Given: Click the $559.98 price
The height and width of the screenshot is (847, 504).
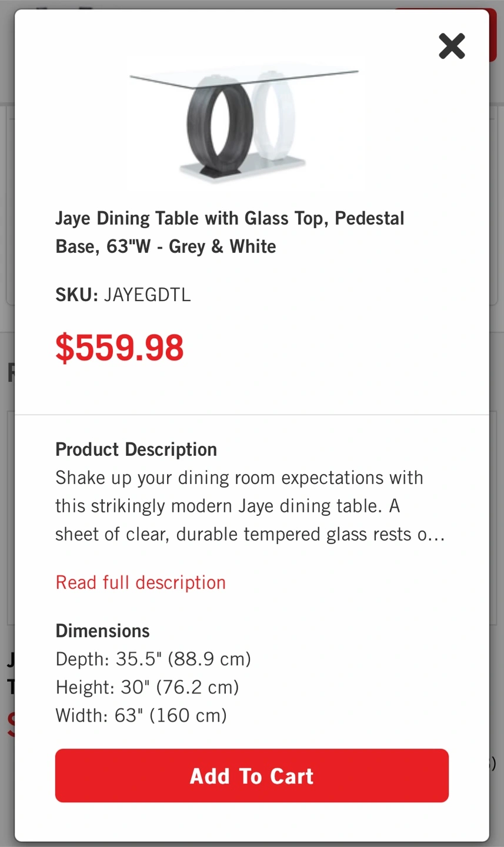Looking at the screenshot, I should tap(119, 348).
